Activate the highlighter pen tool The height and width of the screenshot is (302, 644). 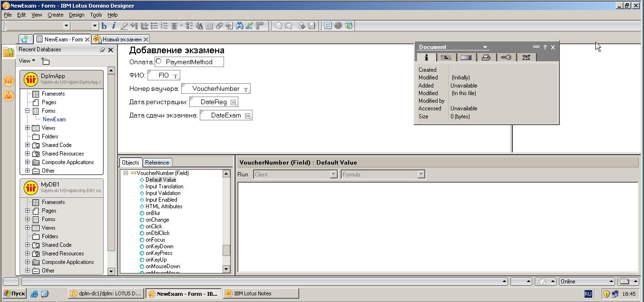(124, 26)
